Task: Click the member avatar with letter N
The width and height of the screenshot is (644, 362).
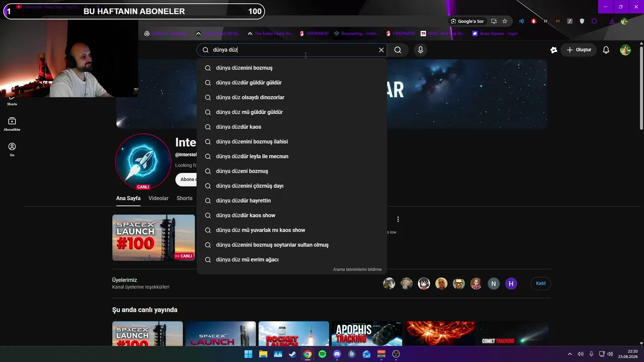Action: [x=494, y=284]
